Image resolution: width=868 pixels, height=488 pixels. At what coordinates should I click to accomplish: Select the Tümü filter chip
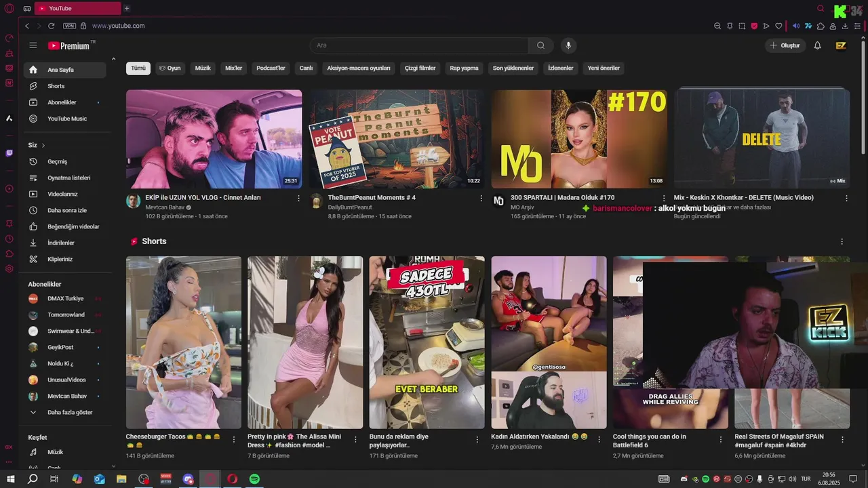pos(138,68)
